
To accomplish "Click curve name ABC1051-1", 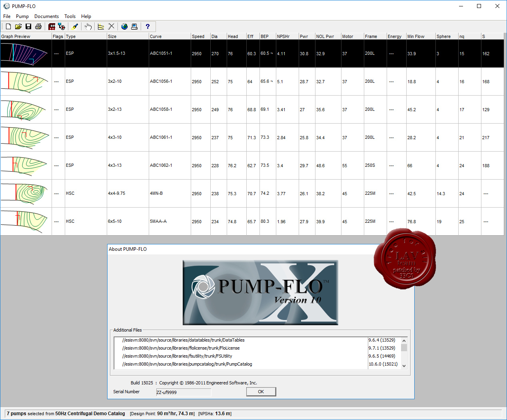I will (161, 53).
